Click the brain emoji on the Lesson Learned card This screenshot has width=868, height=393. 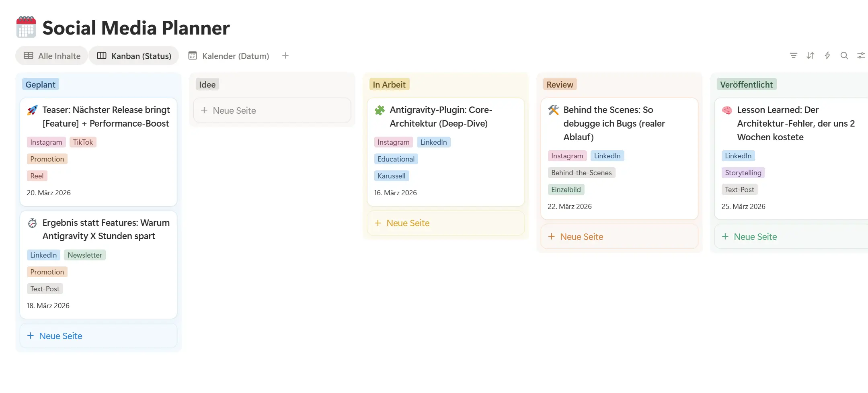727,110
